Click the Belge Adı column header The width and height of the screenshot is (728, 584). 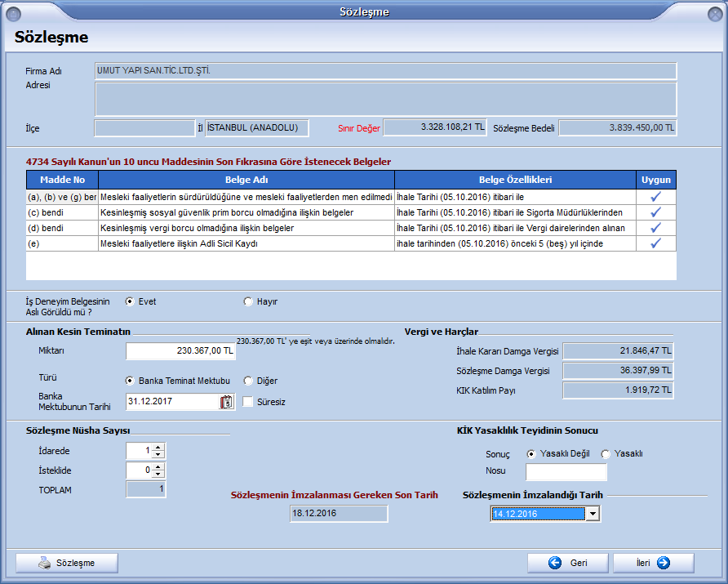click(x=246, y=180)
